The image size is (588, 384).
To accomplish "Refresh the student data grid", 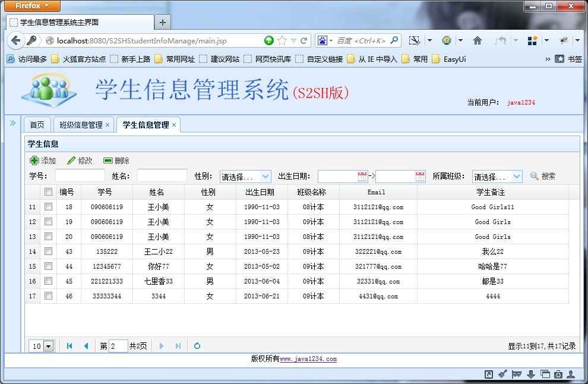I will point(197,346).
